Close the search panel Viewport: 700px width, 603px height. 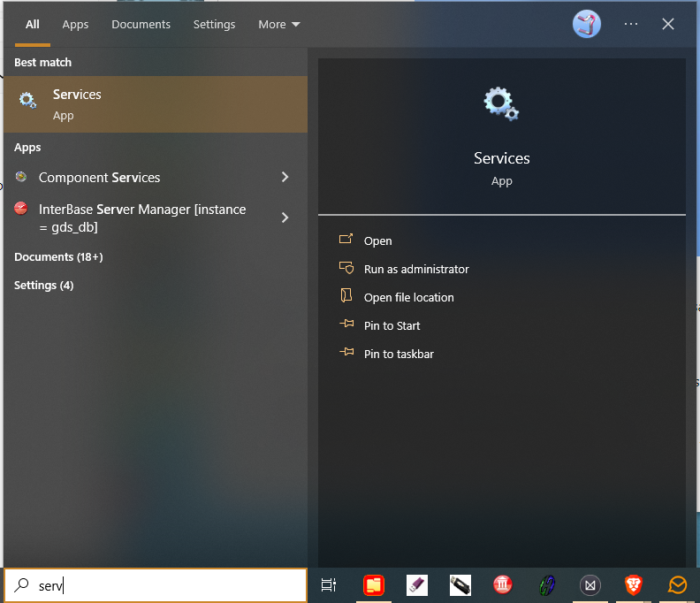click(668, 24)
